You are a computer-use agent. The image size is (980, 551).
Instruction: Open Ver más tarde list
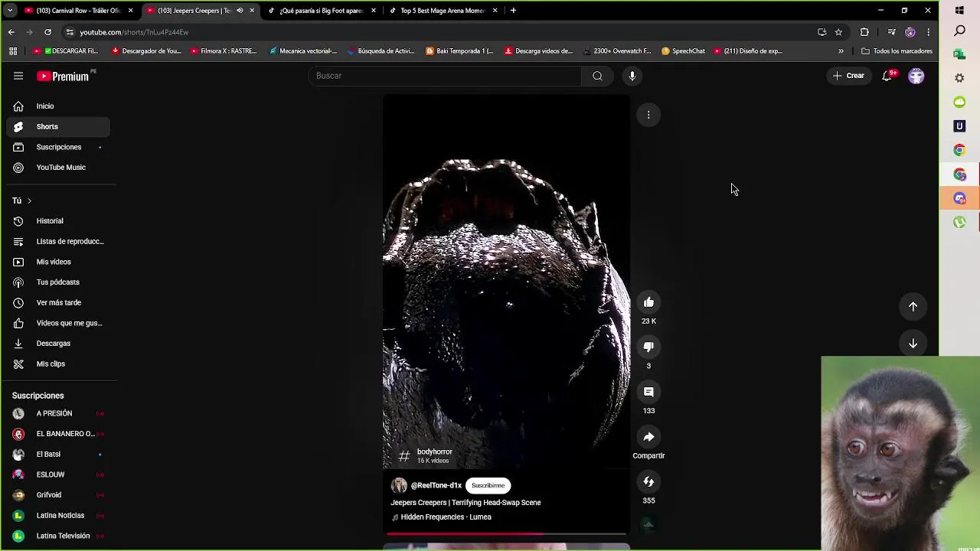(58, 303)
